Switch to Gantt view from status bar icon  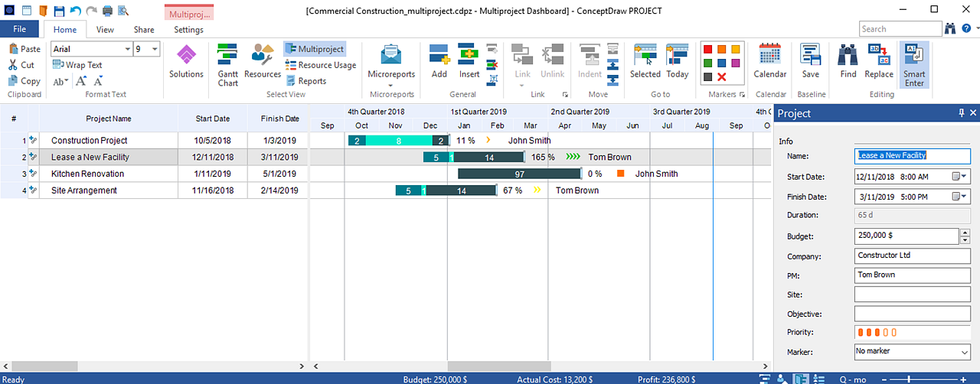tap(765, 379)
